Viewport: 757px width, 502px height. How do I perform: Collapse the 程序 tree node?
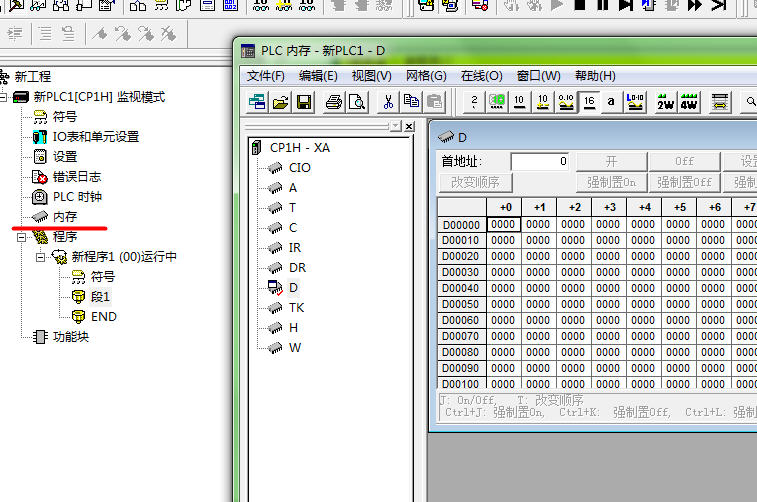[21, 237]
